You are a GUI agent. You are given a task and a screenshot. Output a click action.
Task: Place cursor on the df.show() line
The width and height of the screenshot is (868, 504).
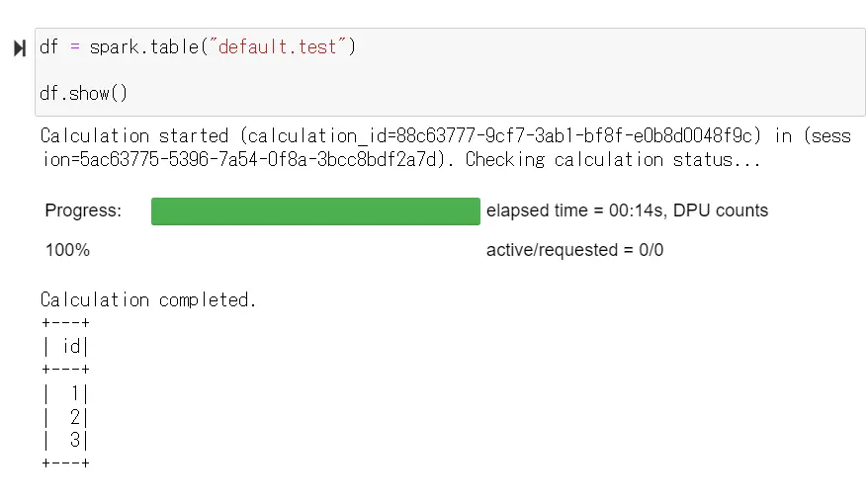(84, 93)
